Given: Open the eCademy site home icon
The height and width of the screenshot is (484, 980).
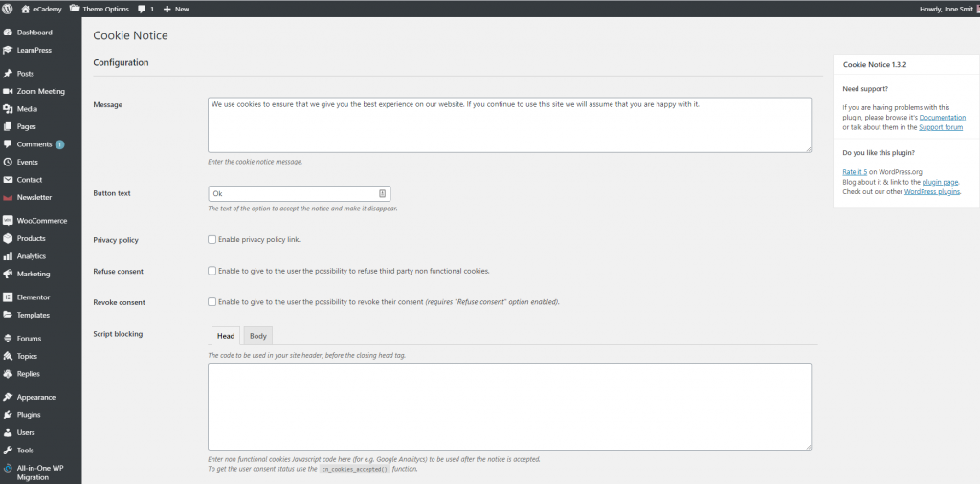Looking at the screenshot, I should [x=25, y=9].
